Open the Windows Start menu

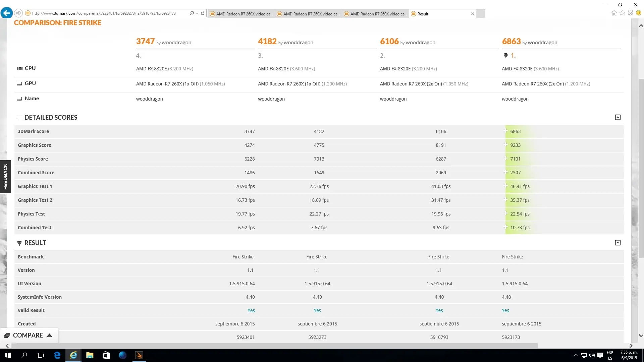(x=8, y=355)
